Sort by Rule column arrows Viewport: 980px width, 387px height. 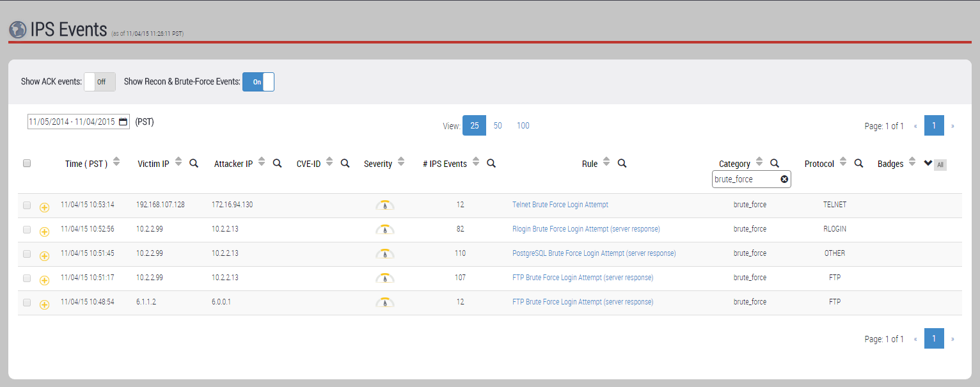tap(606, 162)
